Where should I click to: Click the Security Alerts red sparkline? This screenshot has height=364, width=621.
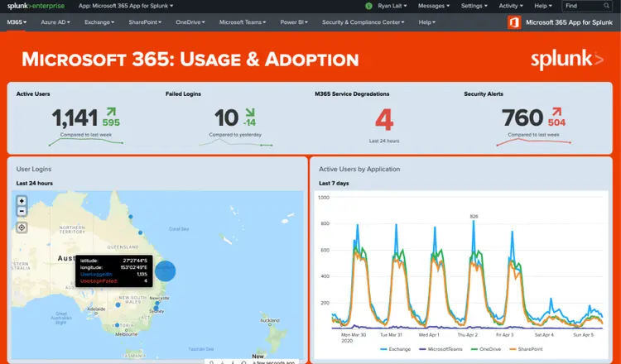click(x=533, y=141)
